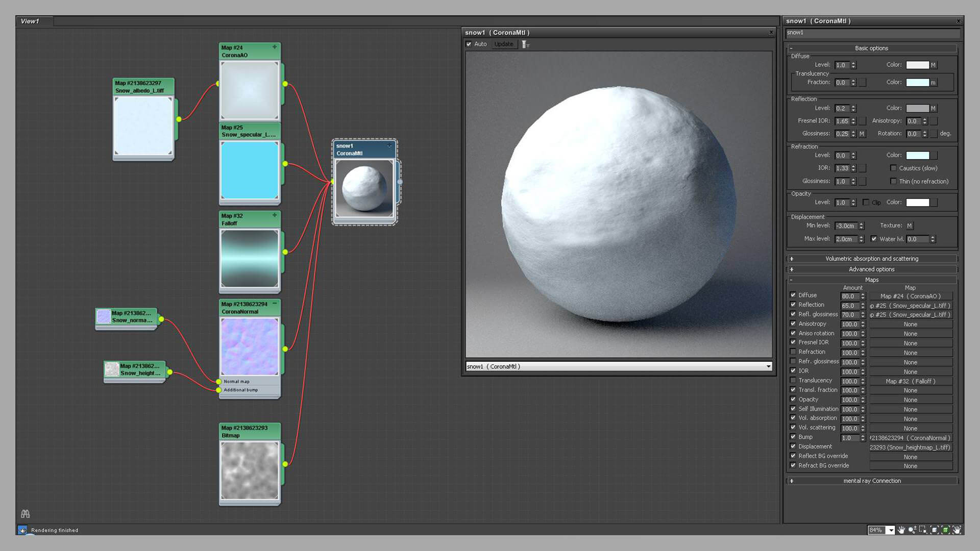Open the 84% zoom level dropdown

(891, 530)
